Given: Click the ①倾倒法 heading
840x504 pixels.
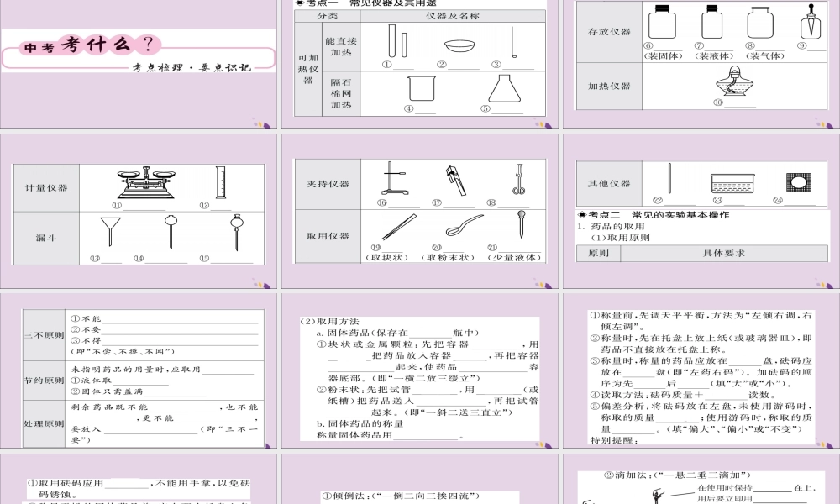Looking at the screenshot, I should click(401, 496).
